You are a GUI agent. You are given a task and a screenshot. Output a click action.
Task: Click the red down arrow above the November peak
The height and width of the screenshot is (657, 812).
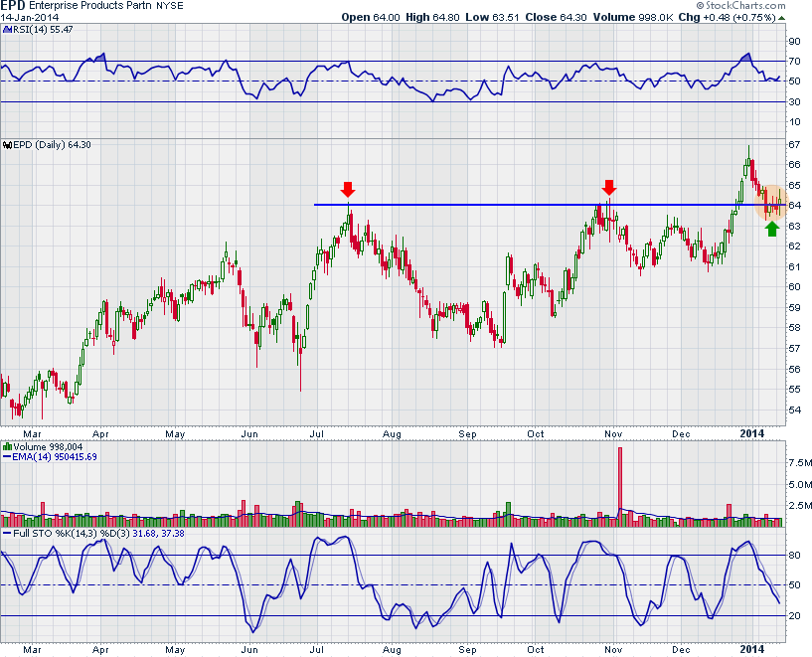point(609,188)
